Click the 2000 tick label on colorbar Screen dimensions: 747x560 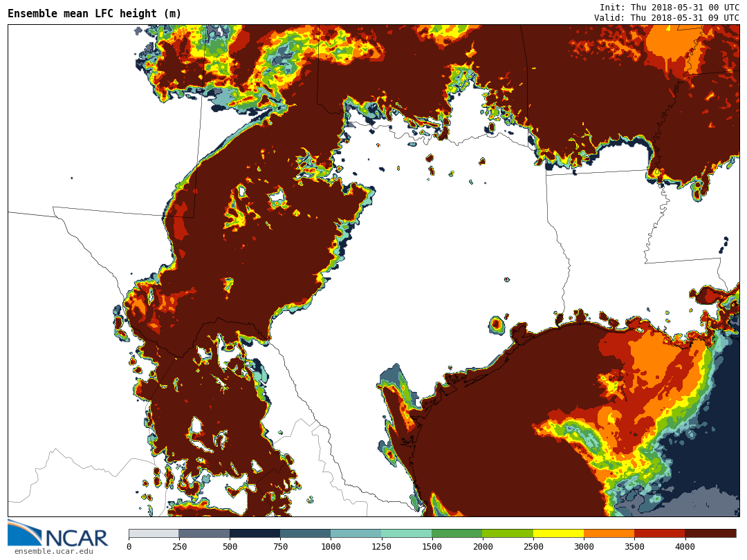coord(482,547)
